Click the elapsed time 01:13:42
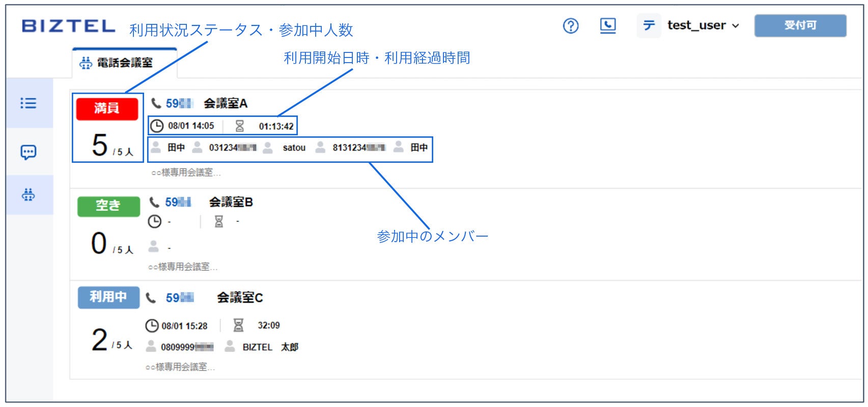This screenshot has width=868, height=407. point(276,126)
